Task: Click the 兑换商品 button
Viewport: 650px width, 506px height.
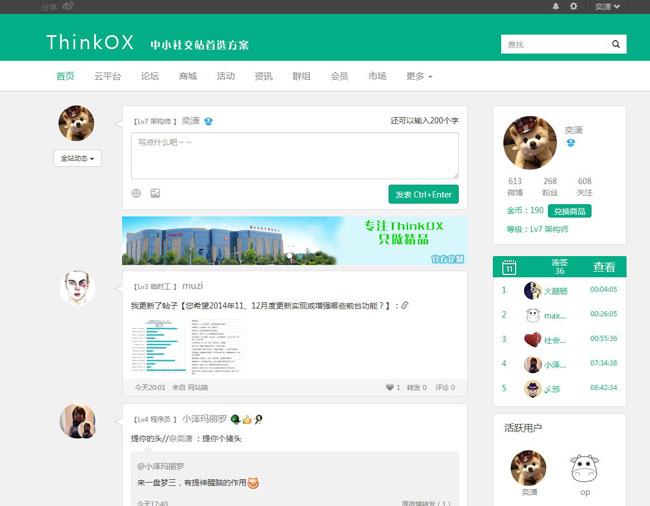Action: [x=570, y=211]
